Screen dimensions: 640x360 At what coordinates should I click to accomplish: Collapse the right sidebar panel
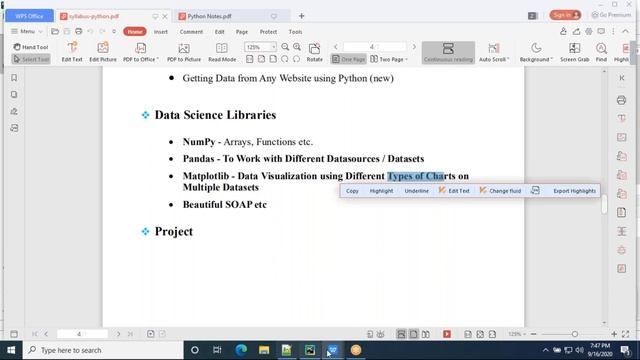click(622, 78)
